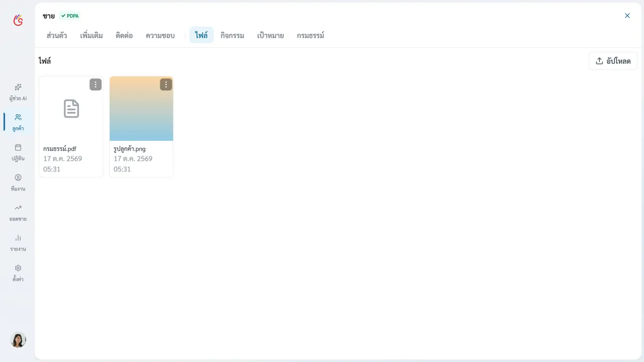The width and height of the screenshot is (644, 362).
Task: Open the ปฏิทิน calendar
Action: tap(18, 152)
